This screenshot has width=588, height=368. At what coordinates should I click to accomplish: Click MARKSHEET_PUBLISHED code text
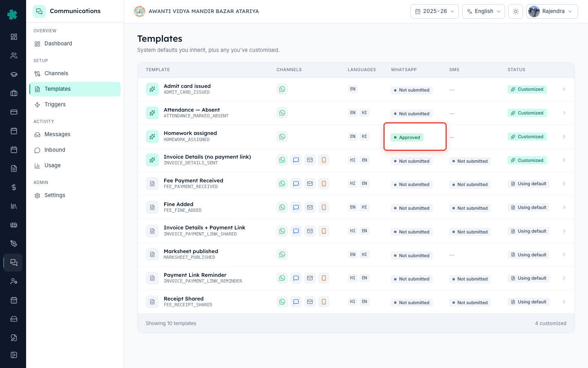pos(189,258)
